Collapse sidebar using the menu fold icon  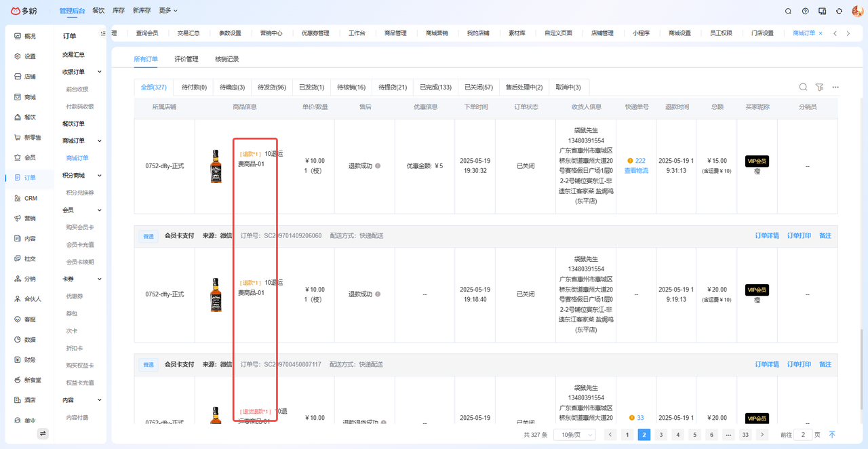point(103,33)
